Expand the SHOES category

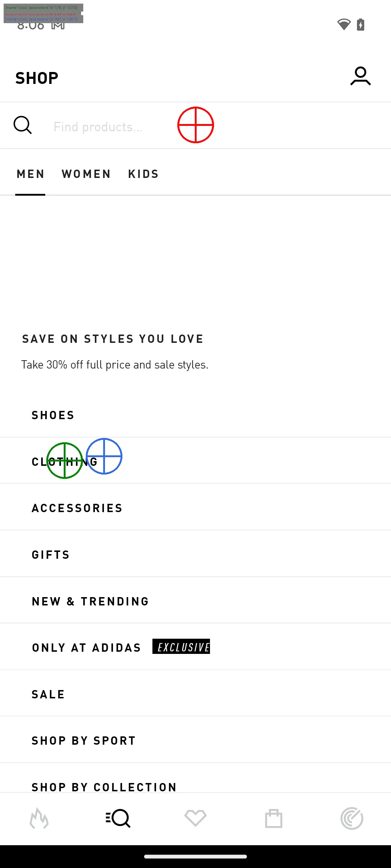[x=53, y=415]
